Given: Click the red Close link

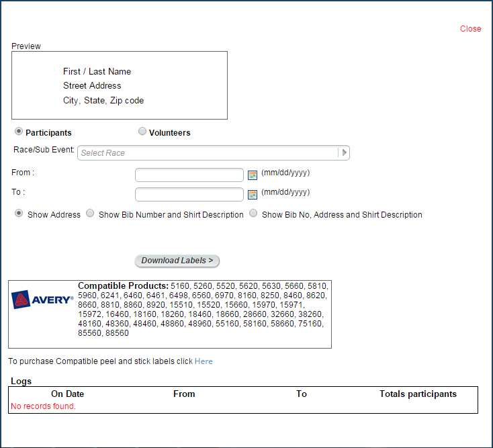Looking at the screenshot, I should (470, 29).
